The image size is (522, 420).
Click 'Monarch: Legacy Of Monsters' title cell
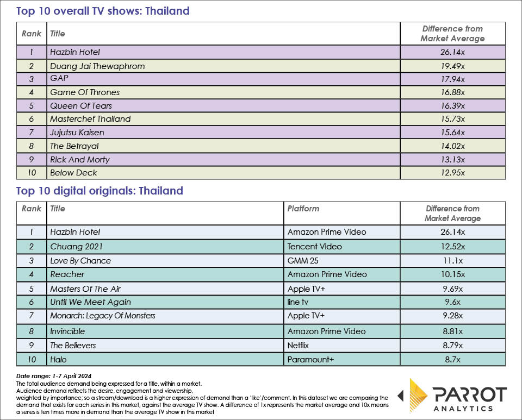[x=165, y=316]
